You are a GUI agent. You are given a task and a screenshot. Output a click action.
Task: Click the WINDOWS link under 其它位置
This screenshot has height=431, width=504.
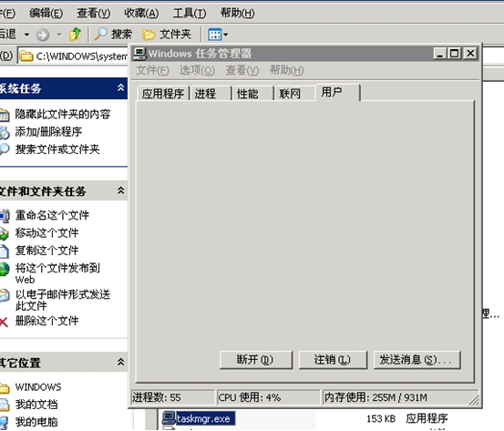pos(38,387)
